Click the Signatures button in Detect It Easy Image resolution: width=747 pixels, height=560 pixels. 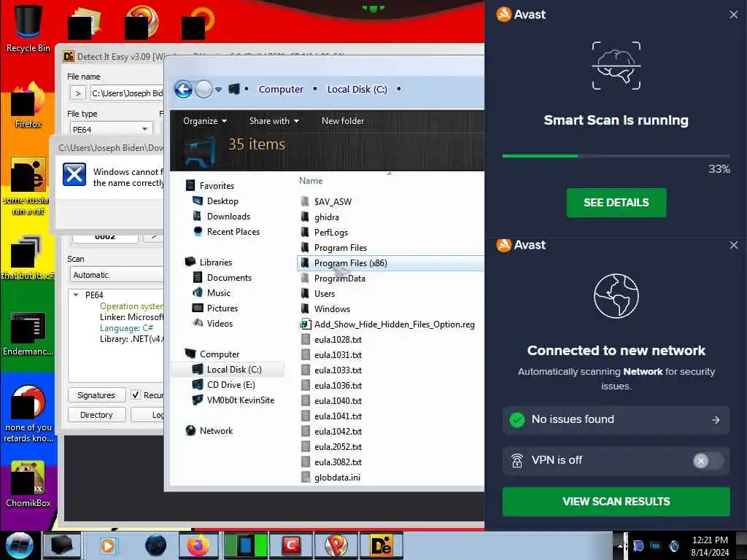point(96,394)
